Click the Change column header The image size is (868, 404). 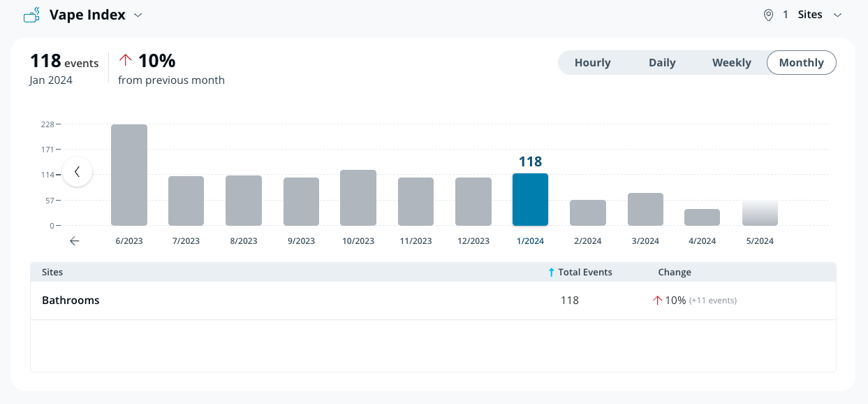(674, 273)
